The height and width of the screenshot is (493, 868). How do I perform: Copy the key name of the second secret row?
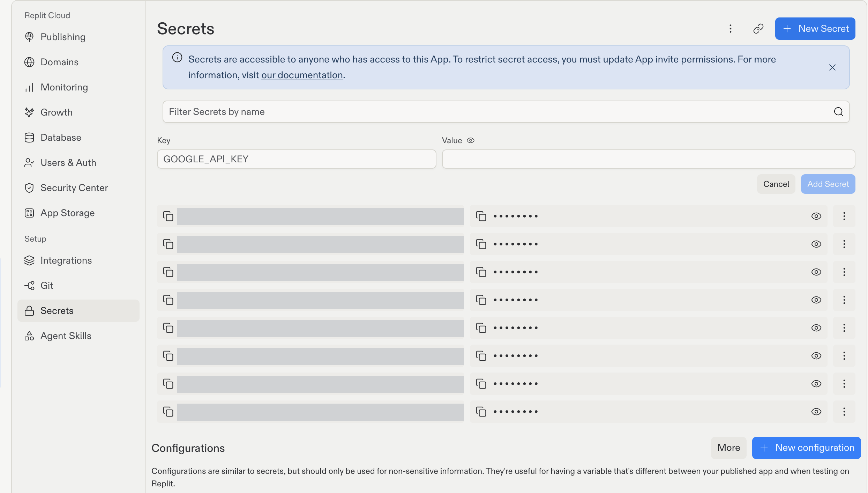point(168,244)
